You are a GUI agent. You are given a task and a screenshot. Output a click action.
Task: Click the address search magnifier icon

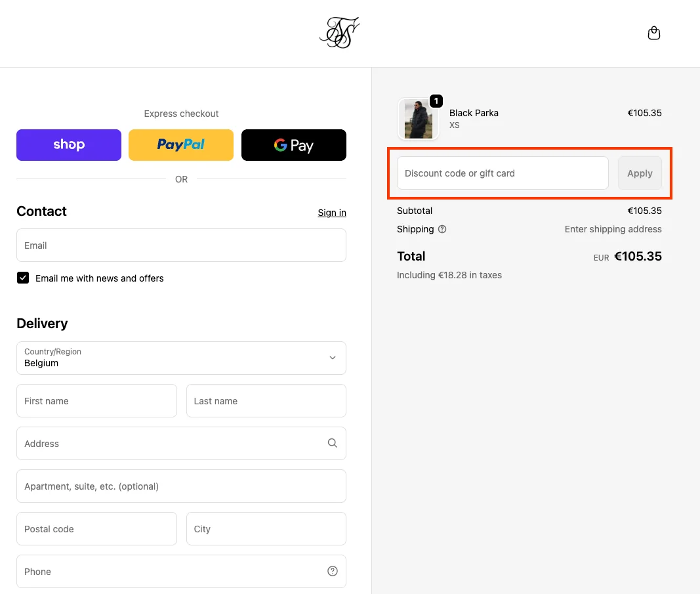[332, 443]
